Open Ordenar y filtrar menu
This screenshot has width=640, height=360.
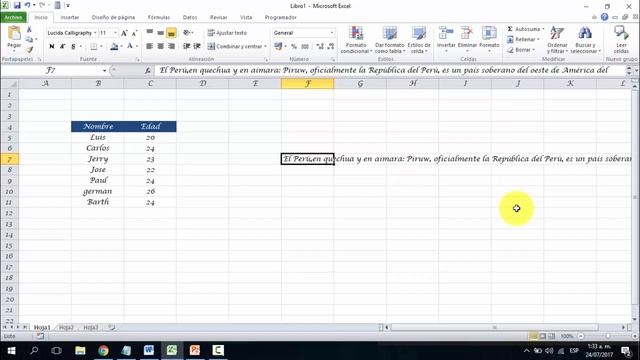(x=557, y=40)
